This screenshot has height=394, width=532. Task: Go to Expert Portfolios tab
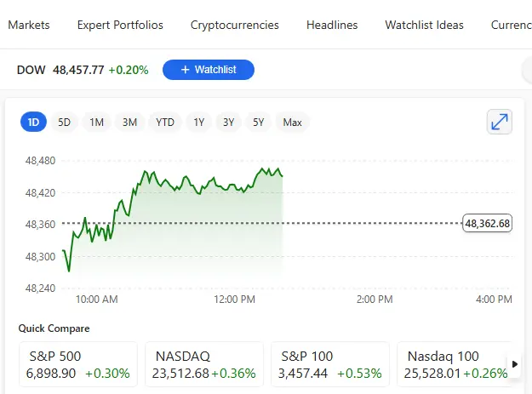tap(120, 25)
